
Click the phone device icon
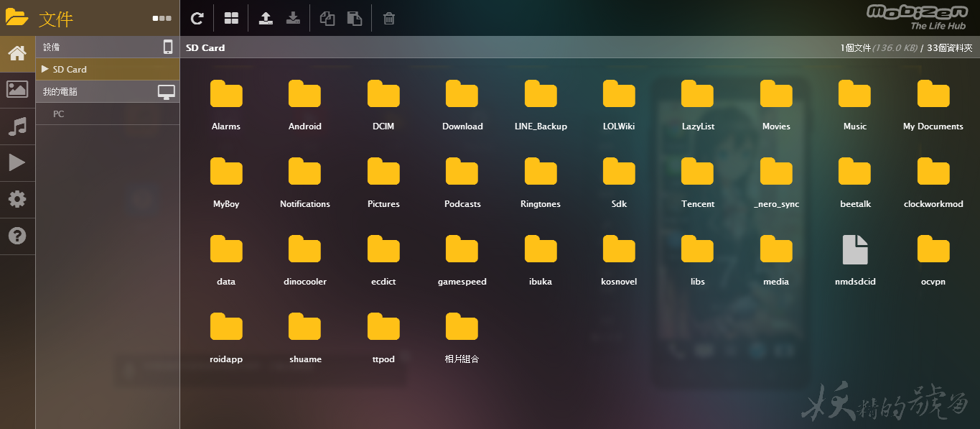[168, 47]
